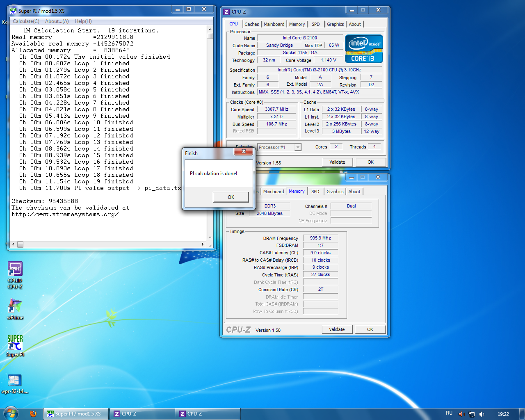
Task: Select the first CPU-Z taskbar button
Action: 142,414
